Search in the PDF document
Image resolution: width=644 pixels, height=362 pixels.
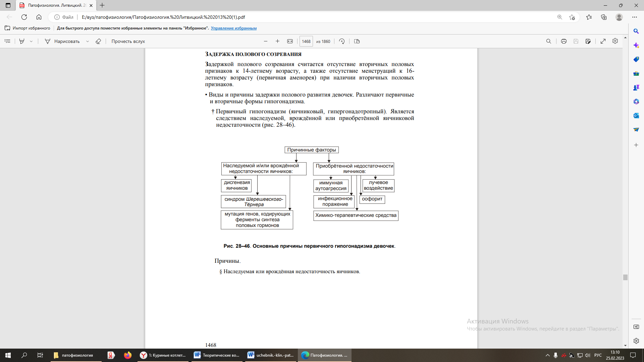tap(549, 41)
